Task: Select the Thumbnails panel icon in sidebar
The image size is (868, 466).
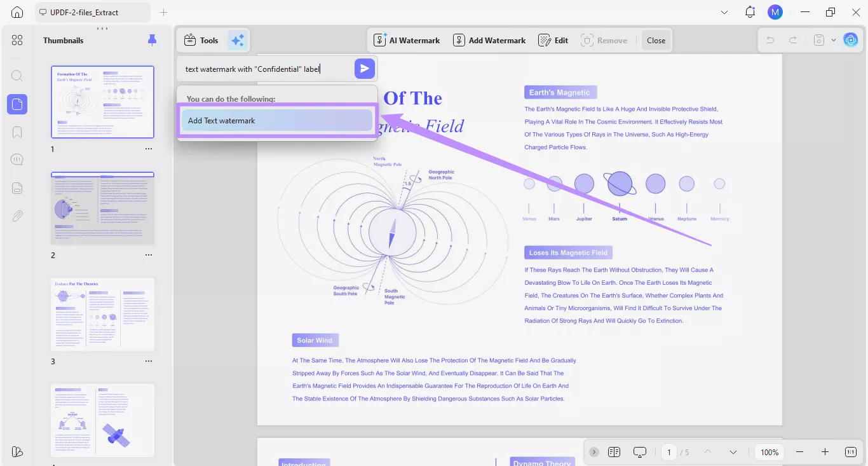Action: [17, 104]
